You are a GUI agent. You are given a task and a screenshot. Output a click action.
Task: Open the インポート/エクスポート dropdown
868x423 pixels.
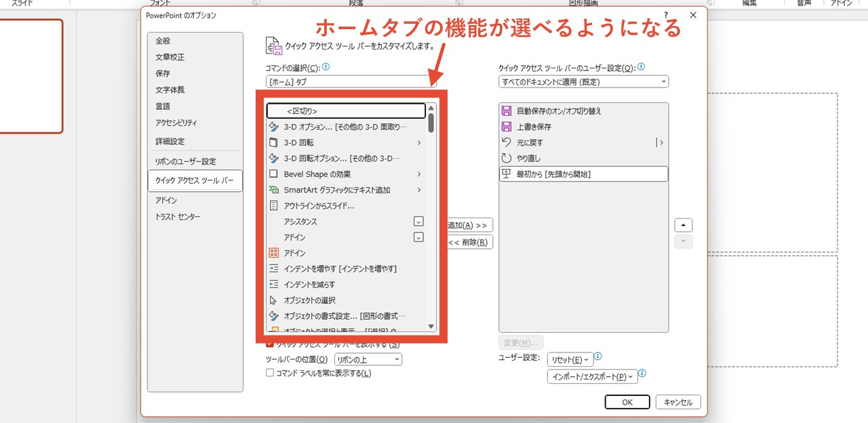click(593, 376)
